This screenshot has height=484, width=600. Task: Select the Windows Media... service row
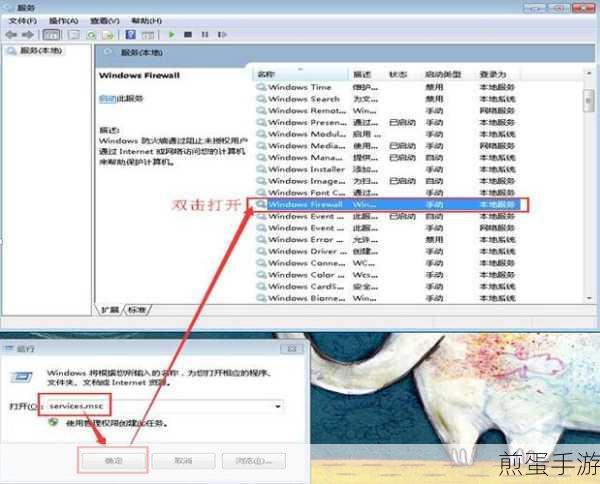(386, 146)
